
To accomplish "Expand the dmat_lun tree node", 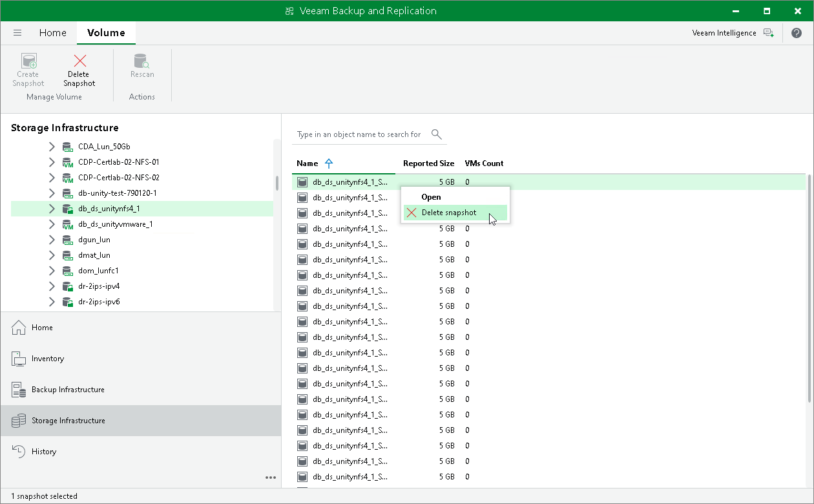I will coord(52,255).
